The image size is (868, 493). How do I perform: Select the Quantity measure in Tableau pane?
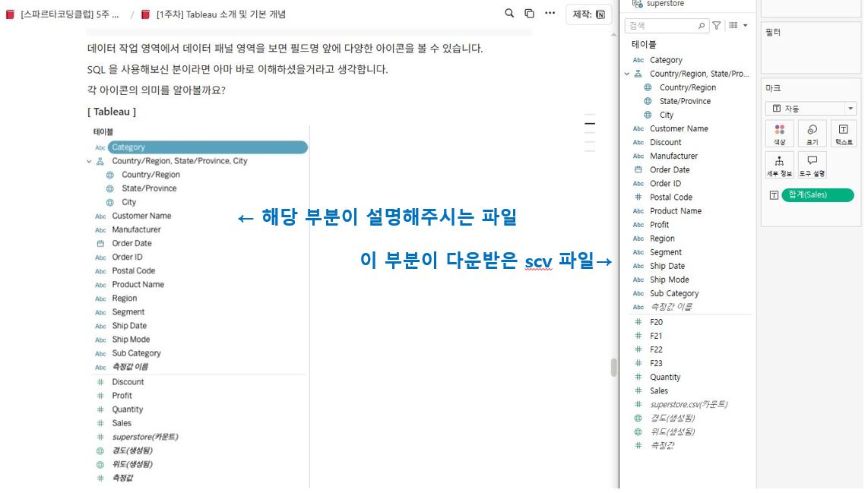click(665, 378)
